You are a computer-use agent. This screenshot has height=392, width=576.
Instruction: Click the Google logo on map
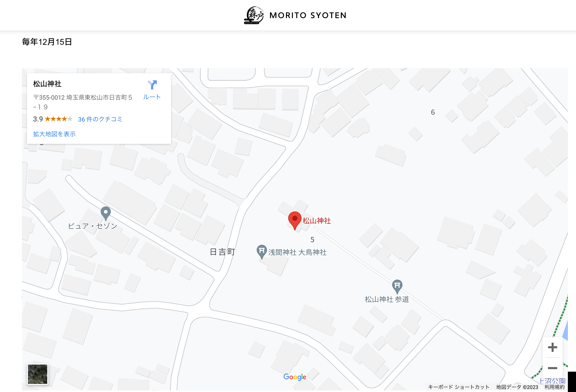[295, 377]
